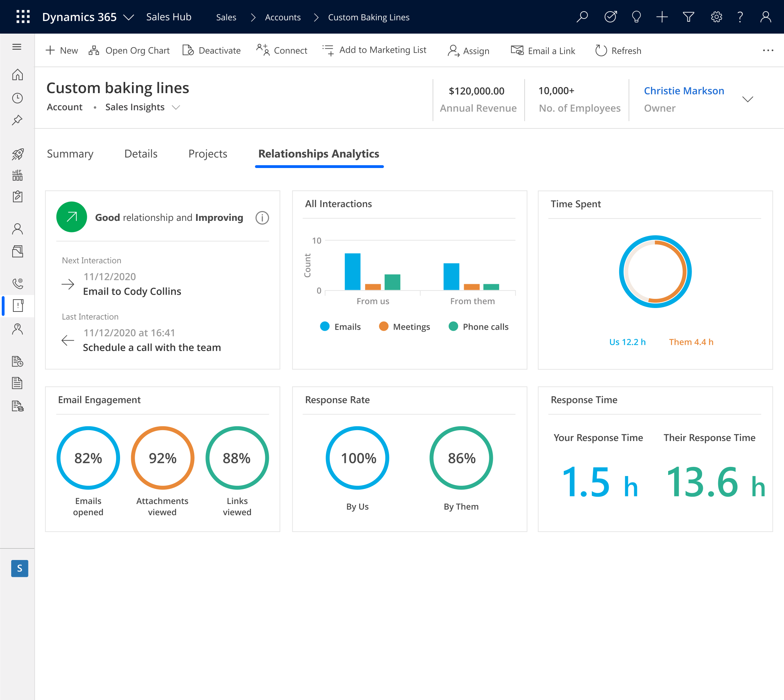Expand the Dynamics 365 dropdown chevron
This screenshot has width=784, height=700.
(128, 17)
